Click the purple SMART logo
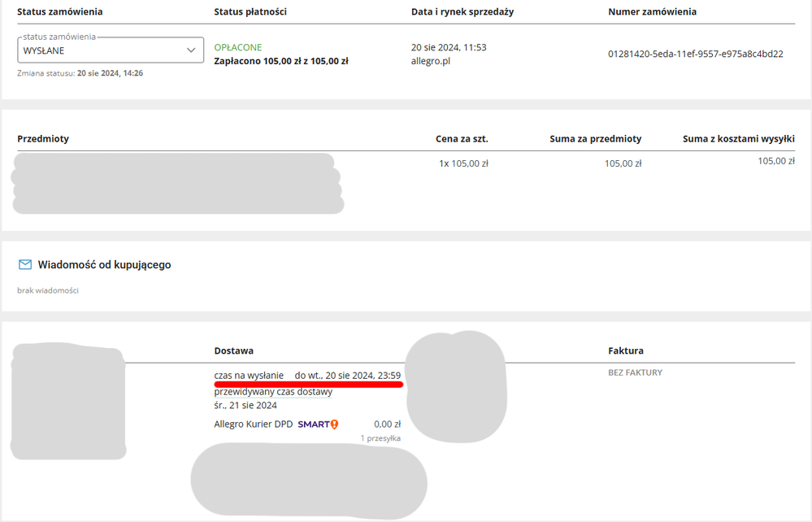This screenshot has height=522, width=812. (x=313, y=424)
